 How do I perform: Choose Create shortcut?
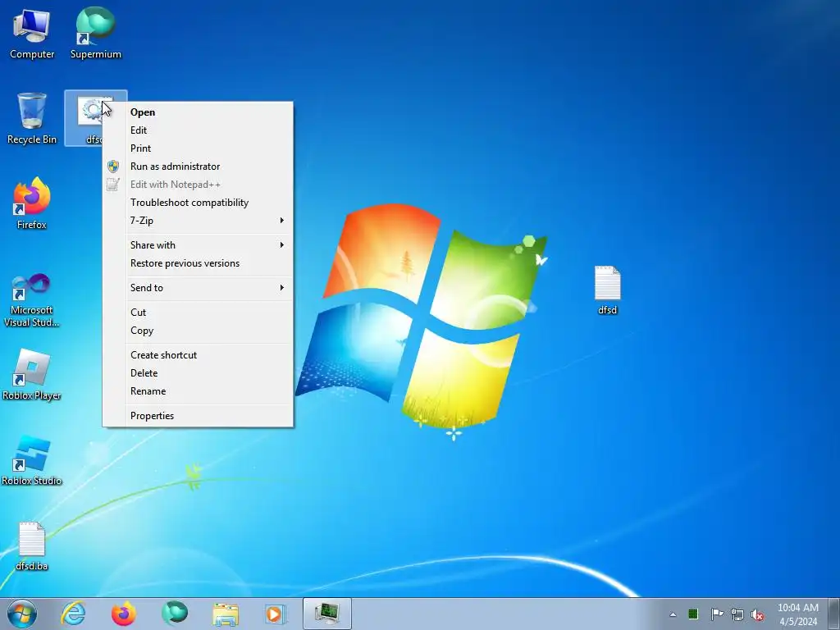click(198, 355)
